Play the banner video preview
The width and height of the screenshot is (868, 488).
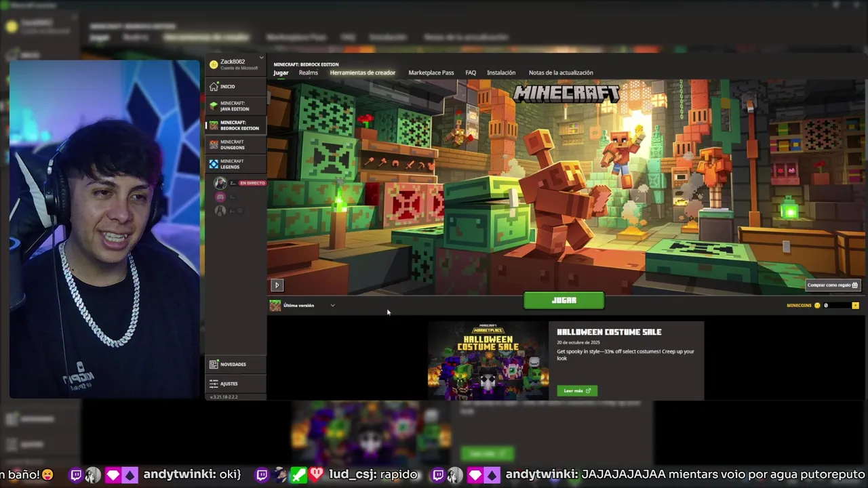tap(277, 285)
